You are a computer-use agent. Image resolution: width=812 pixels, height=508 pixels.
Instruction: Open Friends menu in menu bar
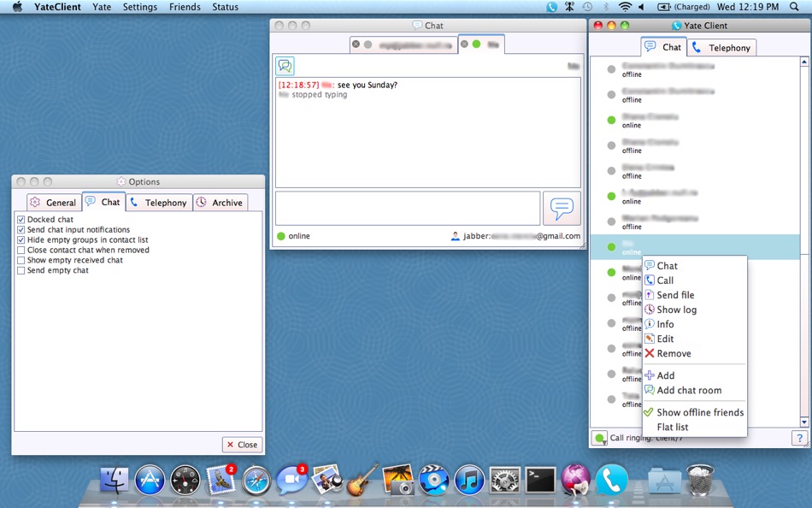click(x=185, y=7)
